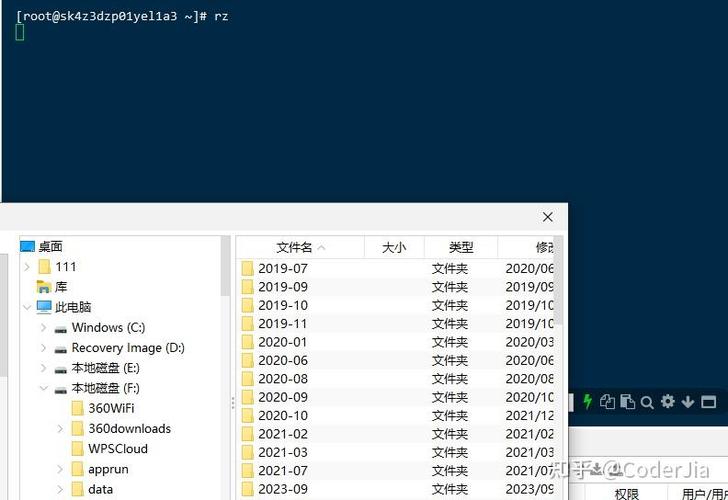The image size is (728, 500).
Task: Click the paste icon in terminal toolbar
Action: click(x=627, y=402)
